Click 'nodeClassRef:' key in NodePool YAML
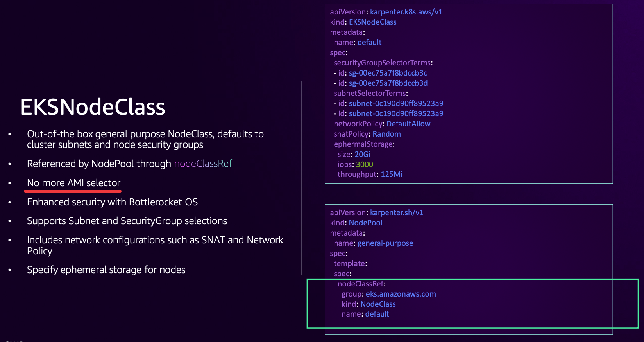Viewport: 644px width, 342px height. 361,284
